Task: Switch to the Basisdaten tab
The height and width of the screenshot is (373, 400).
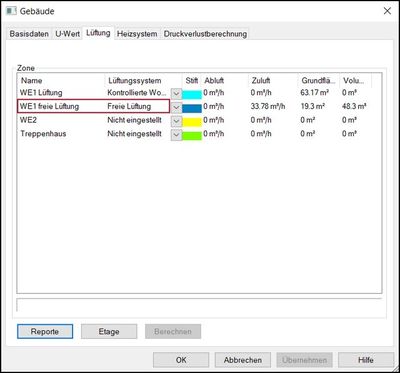Action: point(29,34)
